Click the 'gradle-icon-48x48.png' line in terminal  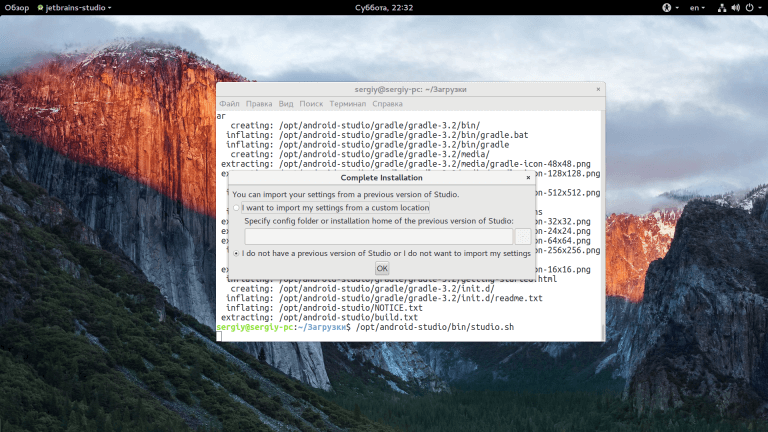[406, 164]
